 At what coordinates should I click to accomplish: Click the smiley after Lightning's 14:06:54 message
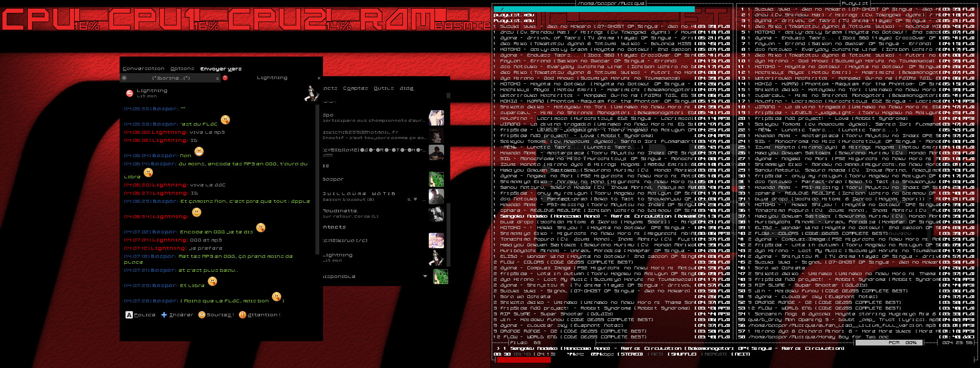[x=196, y=212]
